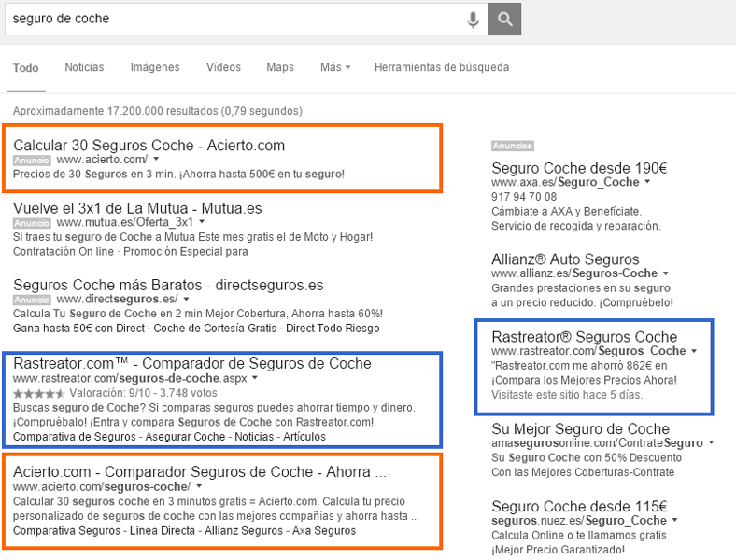Switch to the Imágenes tab

pyautogui.click(x=155, y=67)
